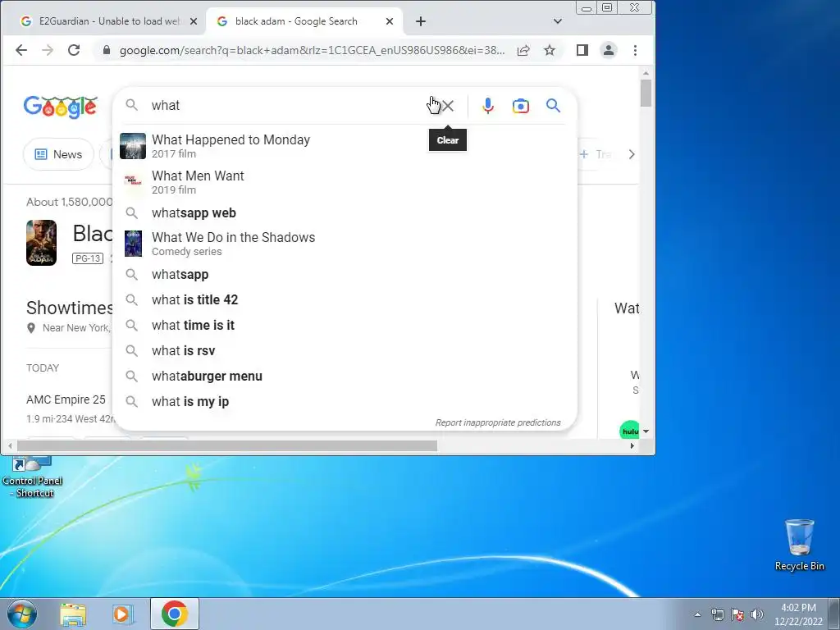Click Report inappropriate predictions link
This screenshot has width=840, height=630.
498,422
